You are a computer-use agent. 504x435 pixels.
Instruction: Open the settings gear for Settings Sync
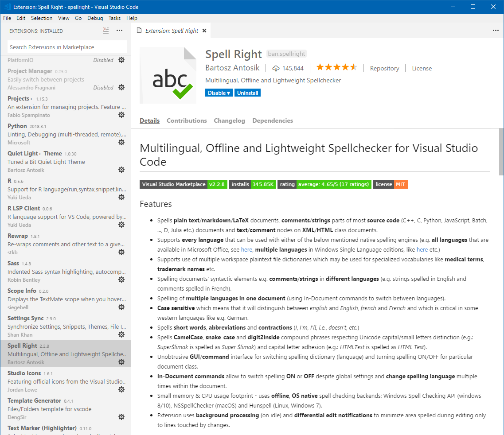pos(121,334)
